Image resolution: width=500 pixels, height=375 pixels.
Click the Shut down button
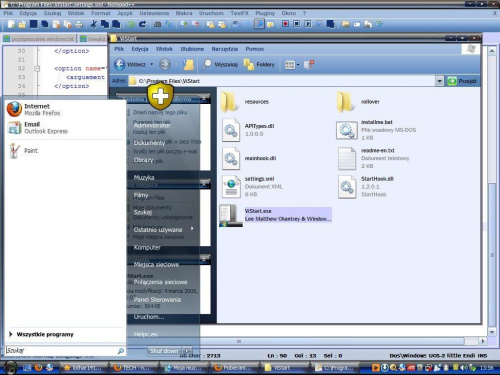(164, 351)
